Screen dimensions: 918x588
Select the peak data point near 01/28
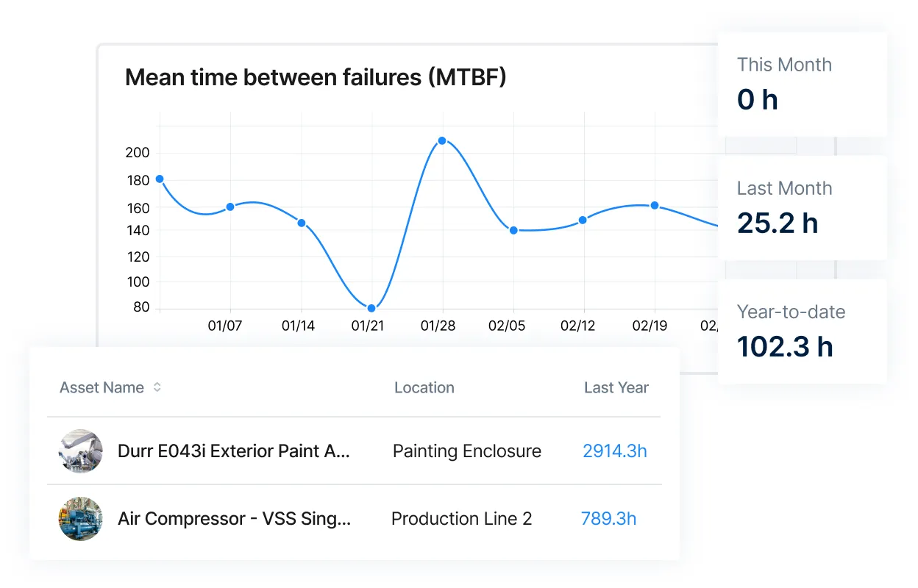442,140
